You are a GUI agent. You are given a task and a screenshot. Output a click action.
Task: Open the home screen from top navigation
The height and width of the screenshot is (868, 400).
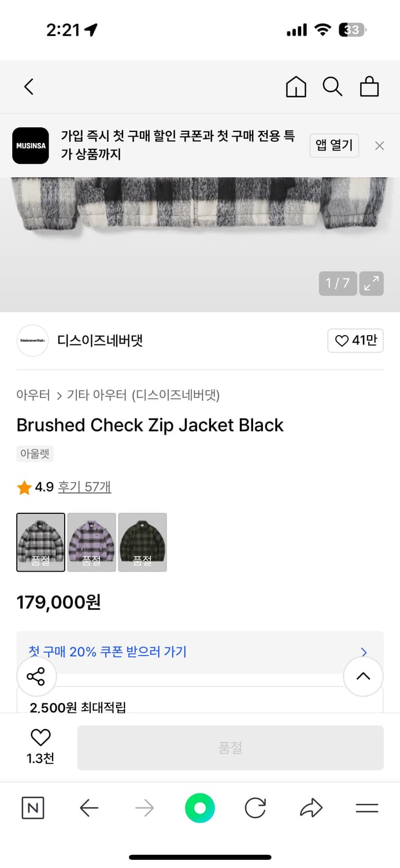295,86
